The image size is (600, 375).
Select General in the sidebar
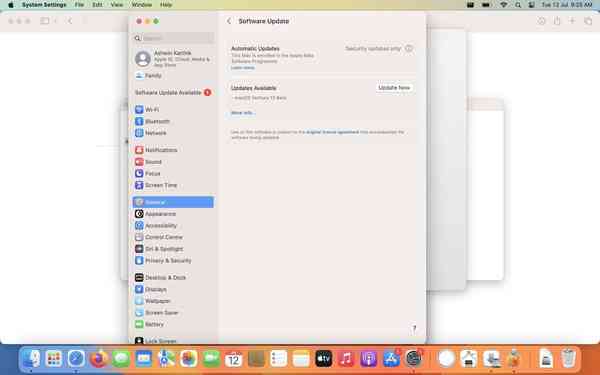coord(173,202)
